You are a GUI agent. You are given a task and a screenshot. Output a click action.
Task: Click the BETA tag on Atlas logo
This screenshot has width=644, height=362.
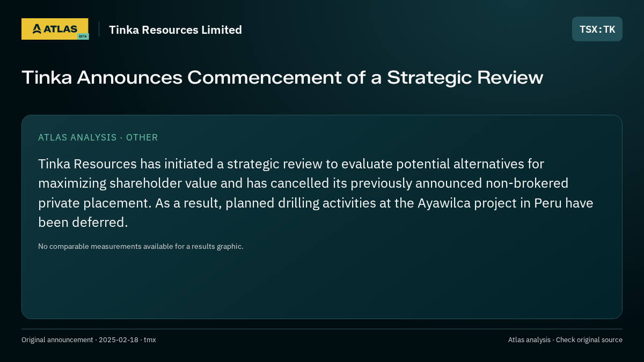click(83, 36)
